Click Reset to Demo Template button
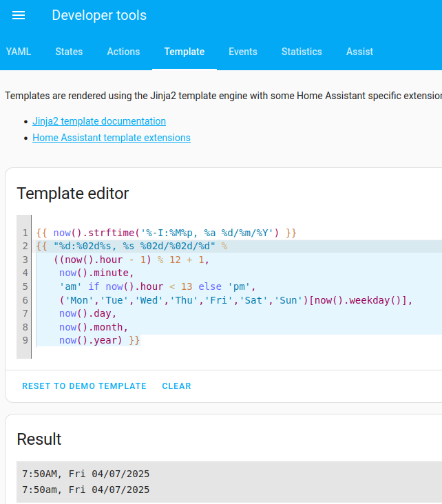 (84, 386)
